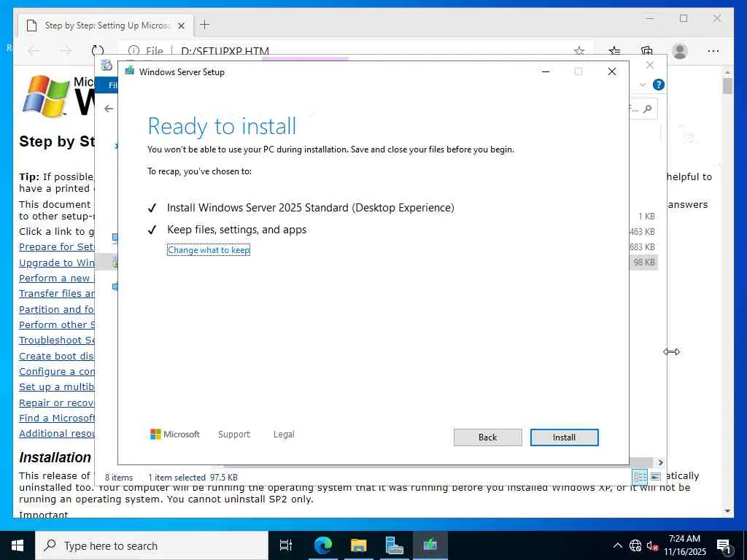Switch File Explorer to details view
Screen dimensions: 747x560
(x=640, y=476)
